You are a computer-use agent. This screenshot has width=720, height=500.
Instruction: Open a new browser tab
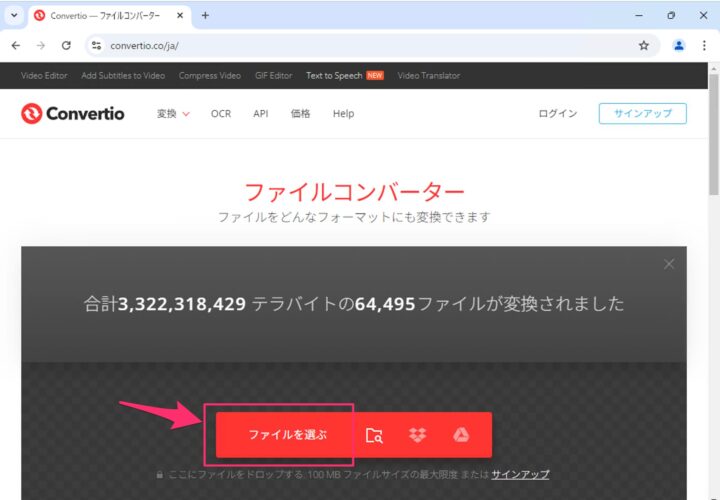(205, 15)
